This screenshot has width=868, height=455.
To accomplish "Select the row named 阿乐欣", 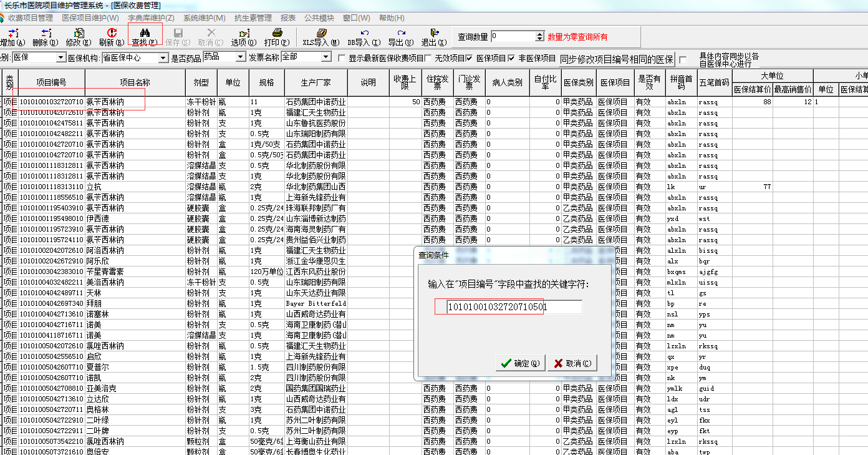I will pos(97,261).
